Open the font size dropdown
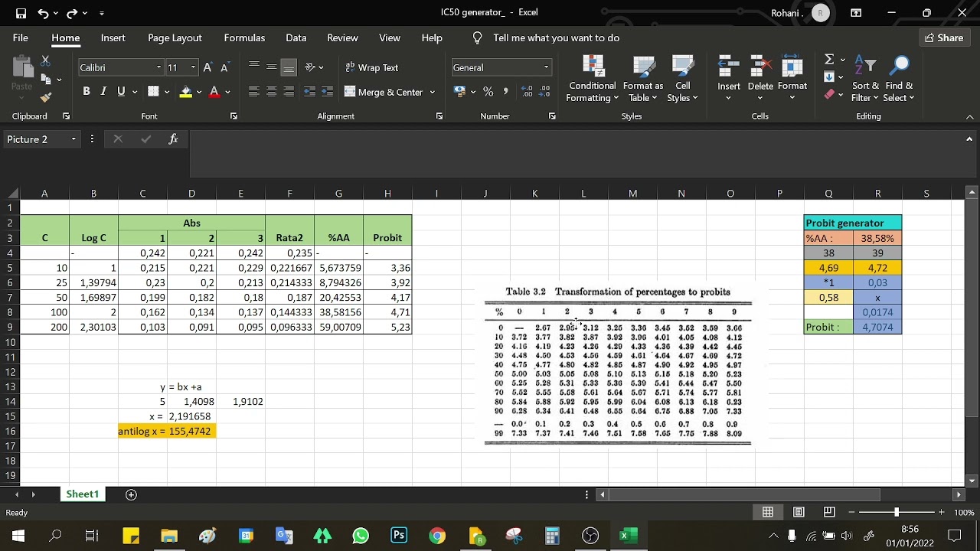980x551 pixels. pos(193,67)
